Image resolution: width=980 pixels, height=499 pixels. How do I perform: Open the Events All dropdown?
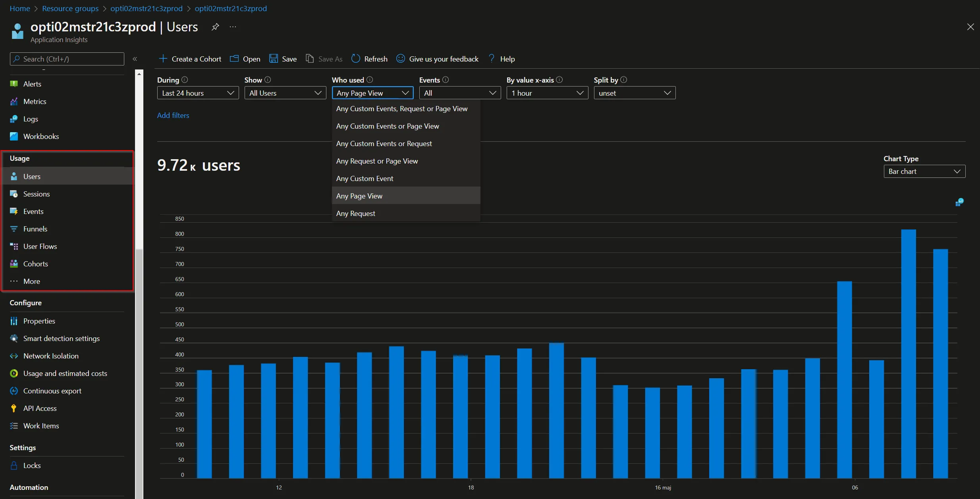460,93
